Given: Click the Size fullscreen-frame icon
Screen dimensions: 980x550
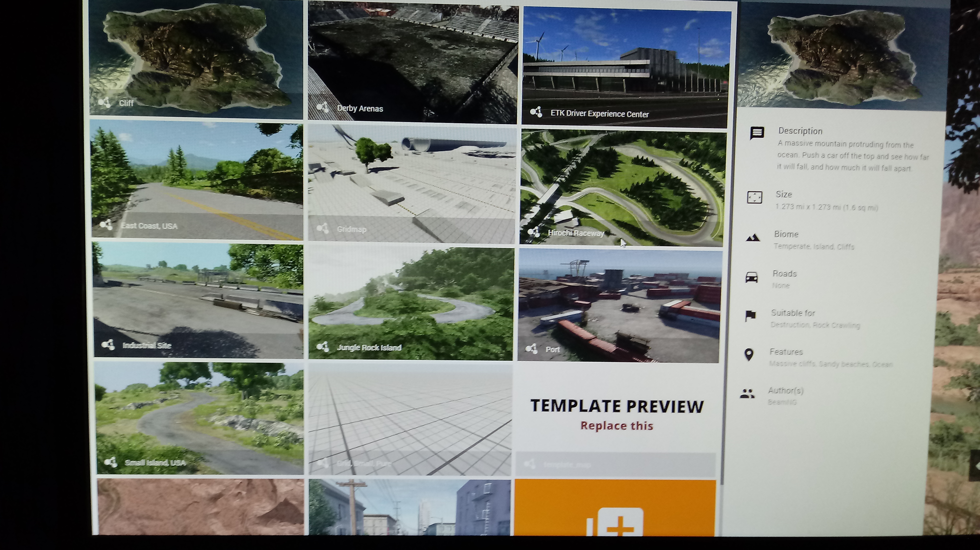Looking at the screenshot, I should pyautogui.click(x=754, y=198).
